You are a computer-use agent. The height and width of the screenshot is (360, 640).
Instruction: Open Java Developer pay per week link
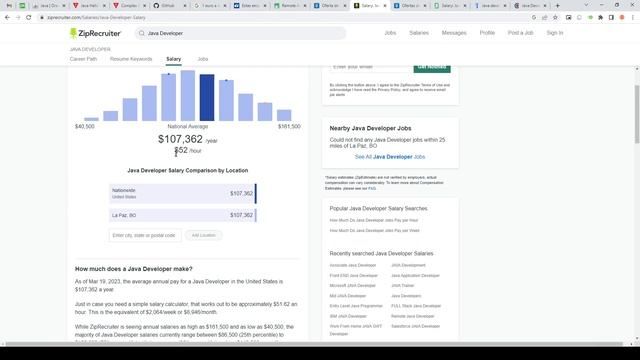pyautogui.click(x=374, y=231)
